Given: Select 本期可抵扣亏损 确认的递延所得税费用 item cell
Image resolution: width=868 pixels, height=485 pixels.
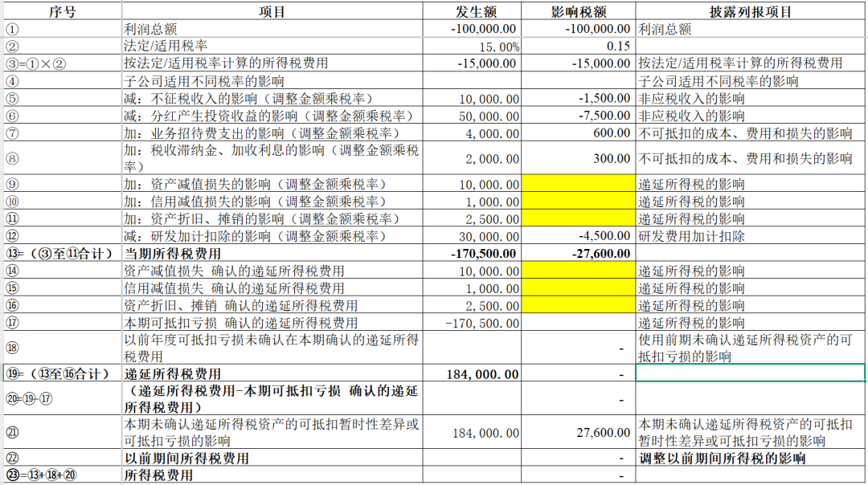Looking at the screenshot, I should point(272,323).
